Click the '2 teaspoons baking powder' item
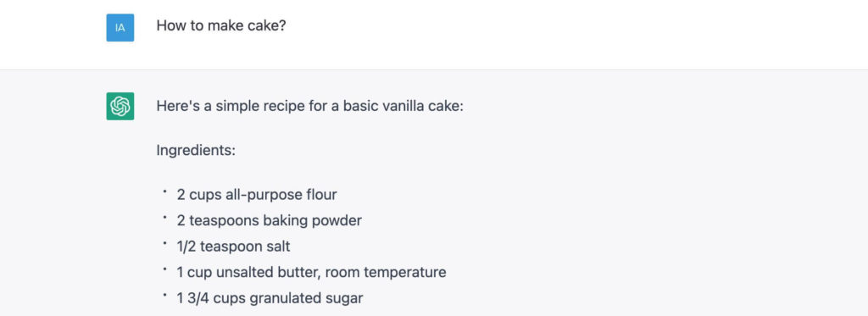The height and width of the screenshot is (316, 868). [269, 221]
